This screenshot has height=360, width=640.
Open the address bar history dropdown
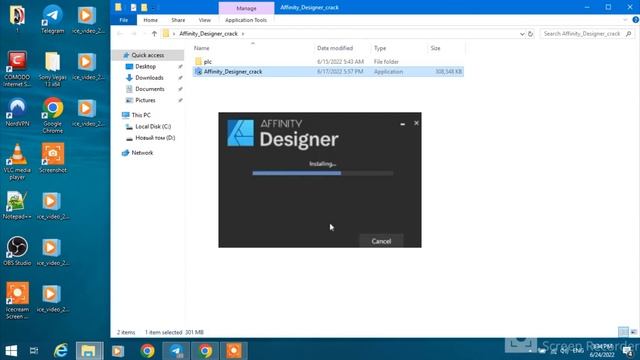522,34
